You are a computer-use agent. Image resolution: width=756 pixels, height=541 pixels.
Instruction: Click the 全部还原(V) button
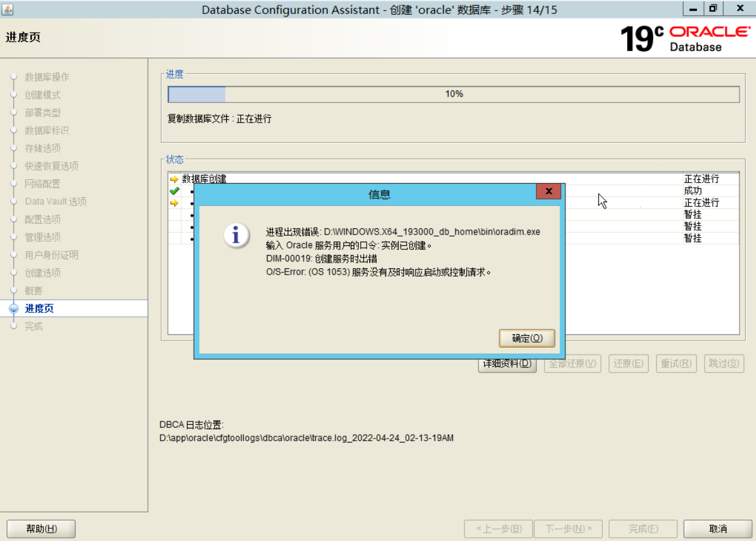pos(572,364)
